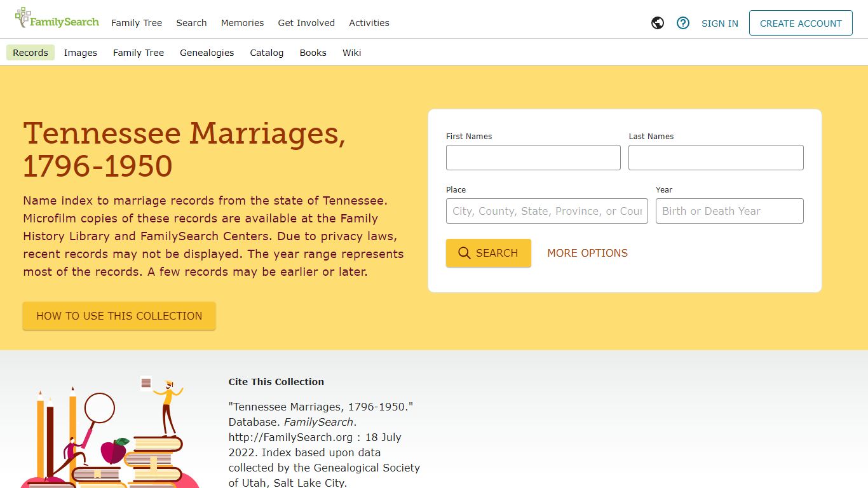The height and width of the screenshot is (488, 868).
Task: Click the books and pencils illustration
Action: tap(110, 432)
